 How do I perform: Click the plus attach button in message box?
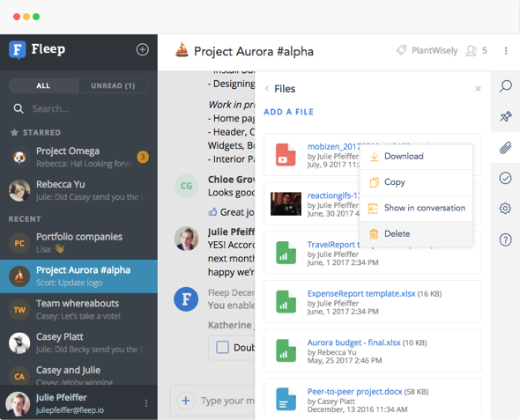point(186,401)
